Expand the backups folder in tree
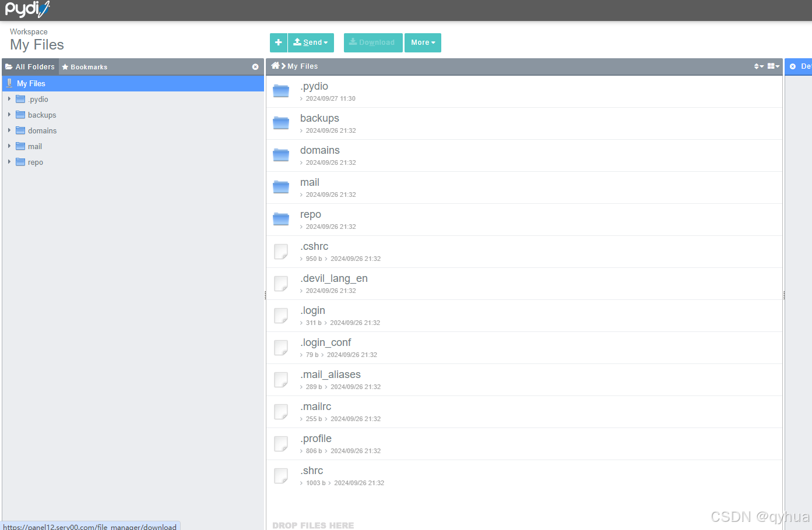Image resolution: width=812 pixels, height=530 pixels. tap(9, 115)
